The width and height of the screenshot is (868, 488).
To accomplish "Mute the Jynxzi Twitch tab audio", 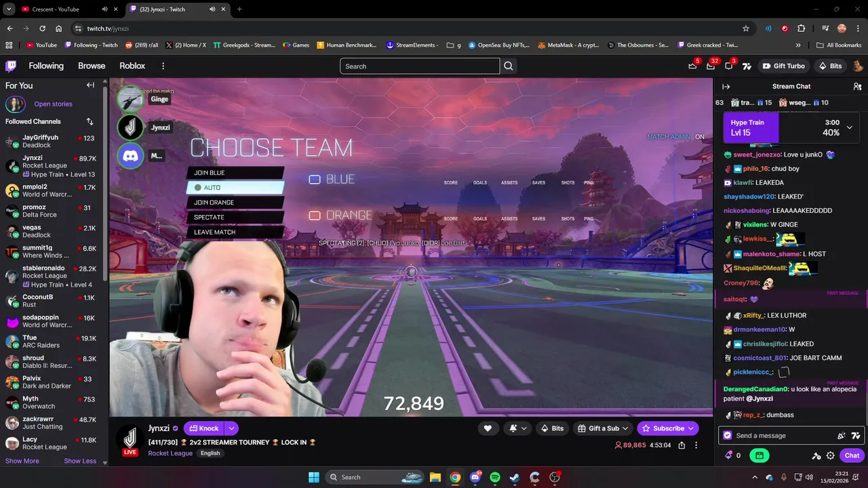I will [213, 9].
